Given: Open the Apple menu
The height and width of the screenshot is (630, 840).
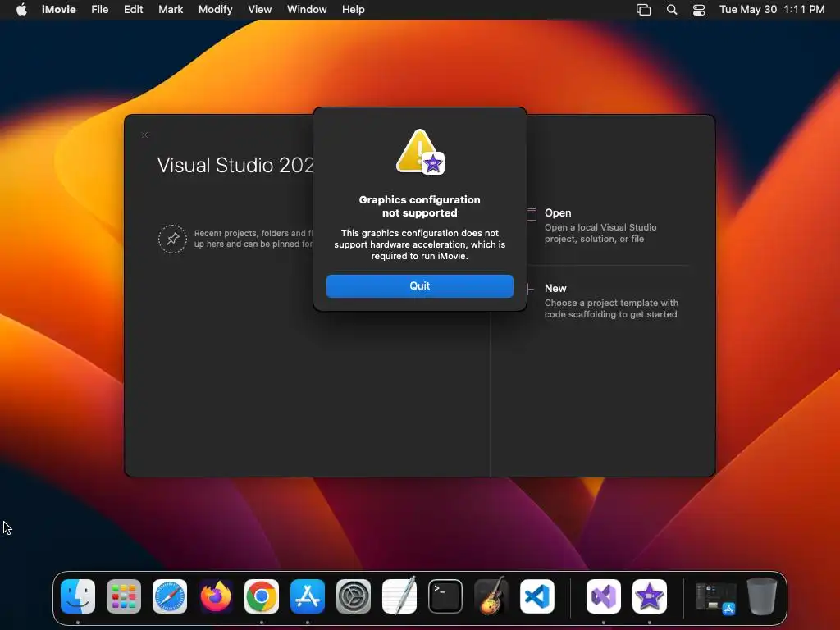Looking at the screenshot, I should click(21, 10).
